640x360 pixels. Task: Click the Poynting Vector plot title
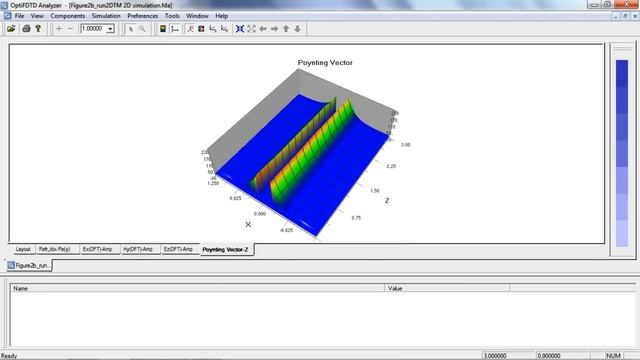click(x=325, y=62)
